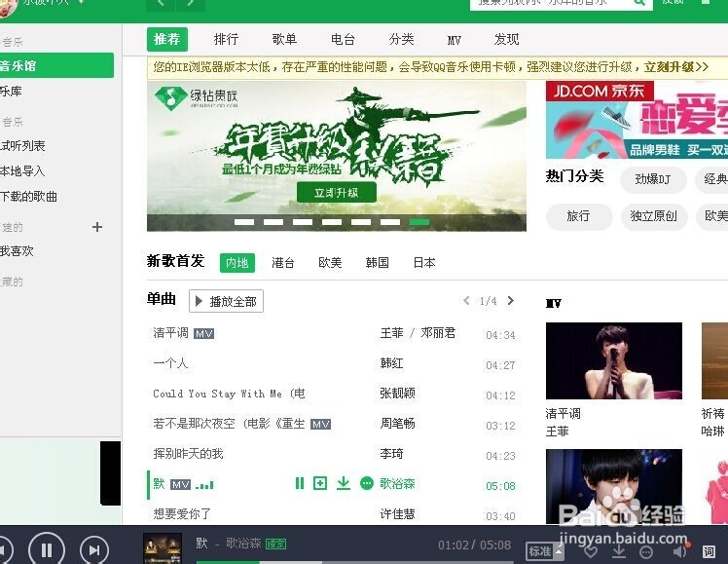This screenshot has width=728, height=564.
Task: Open 试听列表 in the sidebar
Action: [x=22, y=146]
